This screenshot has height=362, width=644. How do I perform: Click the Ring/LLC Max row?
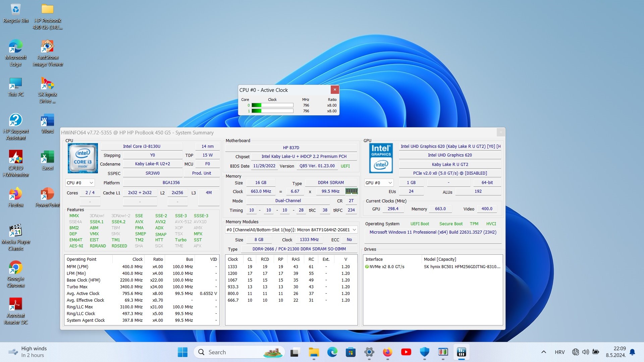[142, 307]
